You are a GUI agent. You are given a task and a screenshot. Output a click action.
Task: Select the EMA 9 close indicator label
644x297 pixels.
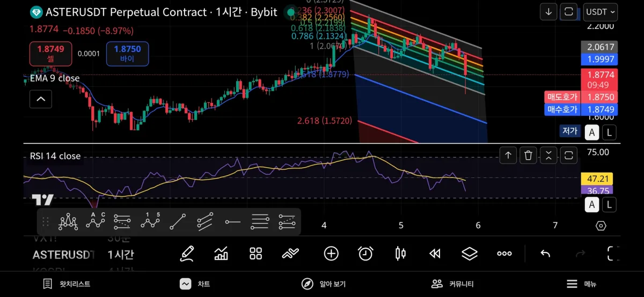(55, 78)
